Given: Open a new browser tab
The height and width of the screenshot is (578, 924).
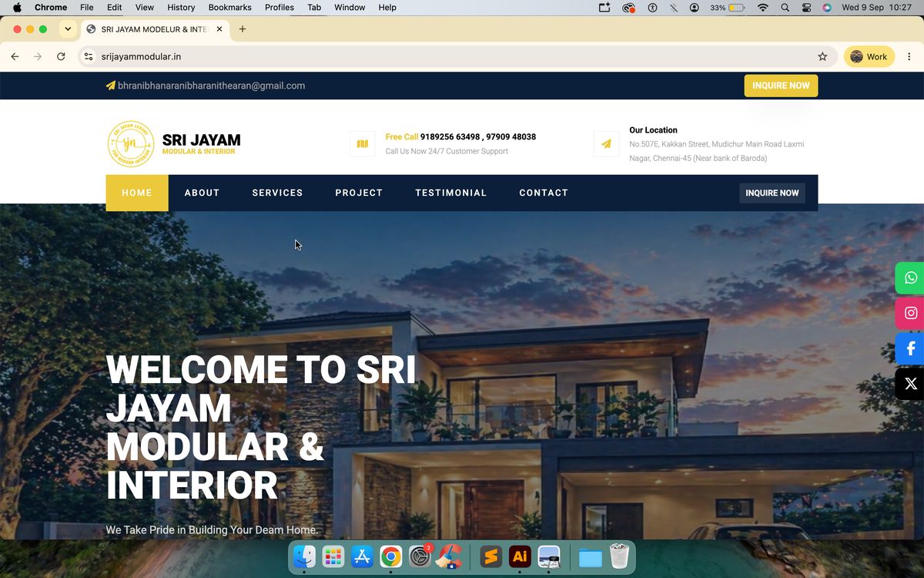Looking at the screenshot, I should 243,29.
